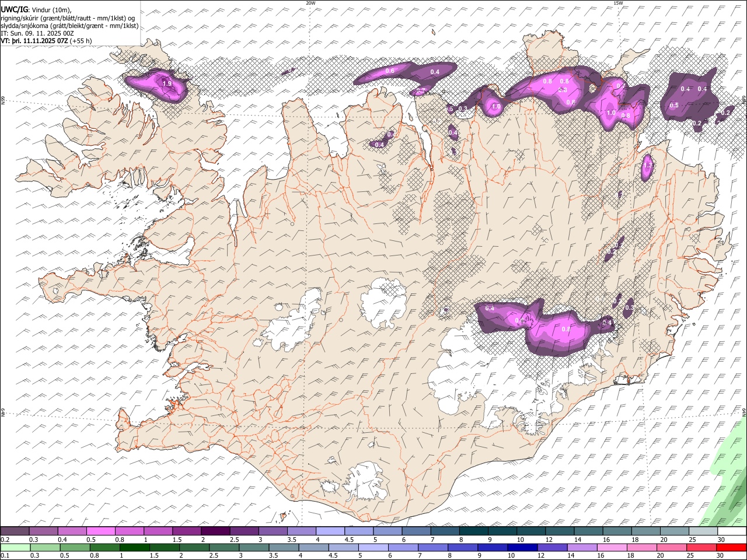Screen dimensions: 747x560
Task: Click the '0.1' label in the lower legend row
Action: [x=5, y=555]
